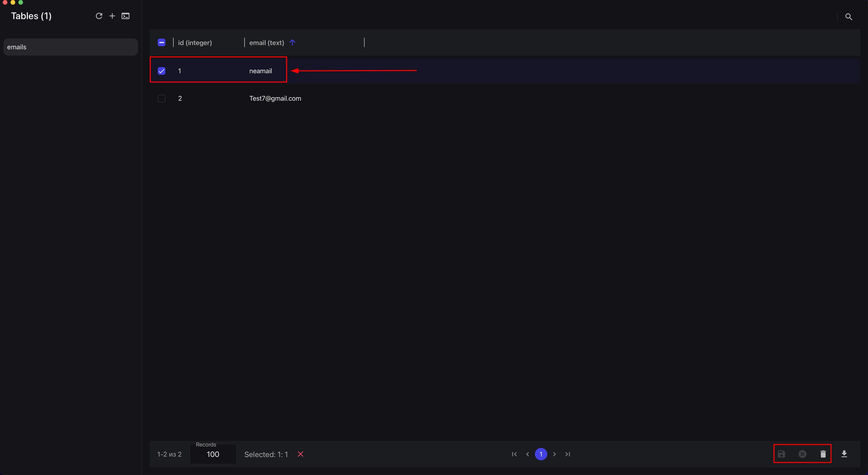Viewport: 868px width, 475px height.
Task: Click the Tables (1) heading
Action: tap(31, 16)
